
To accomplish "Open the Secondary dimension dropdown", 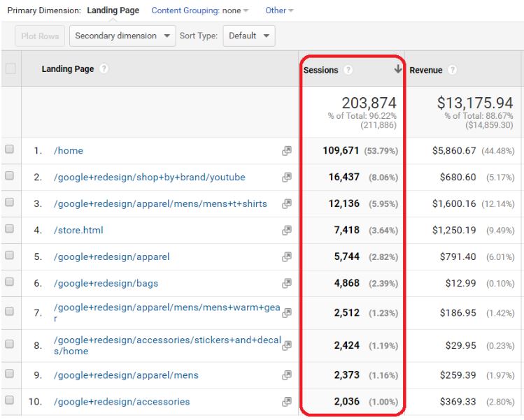I will point(122,36).
